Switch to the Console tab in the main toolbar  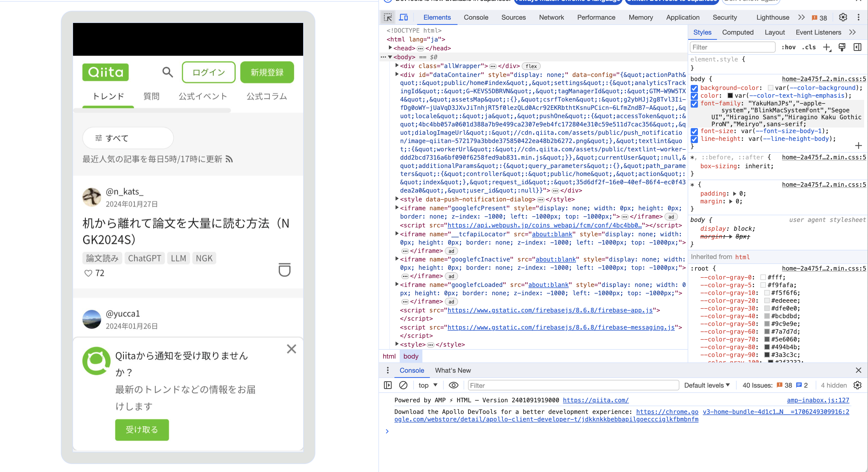click(x=476, y=17)
